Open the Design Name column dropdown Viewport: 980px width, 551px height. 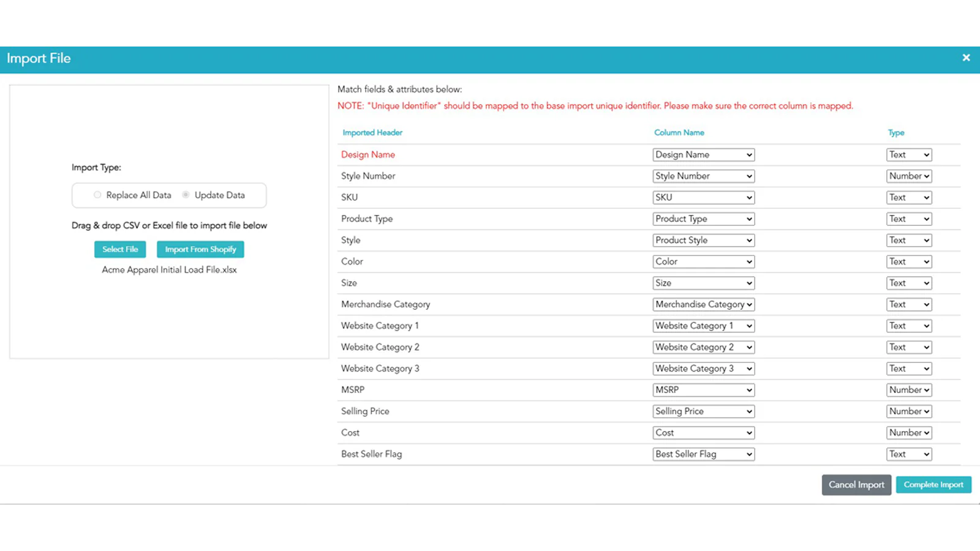[703, 155]
